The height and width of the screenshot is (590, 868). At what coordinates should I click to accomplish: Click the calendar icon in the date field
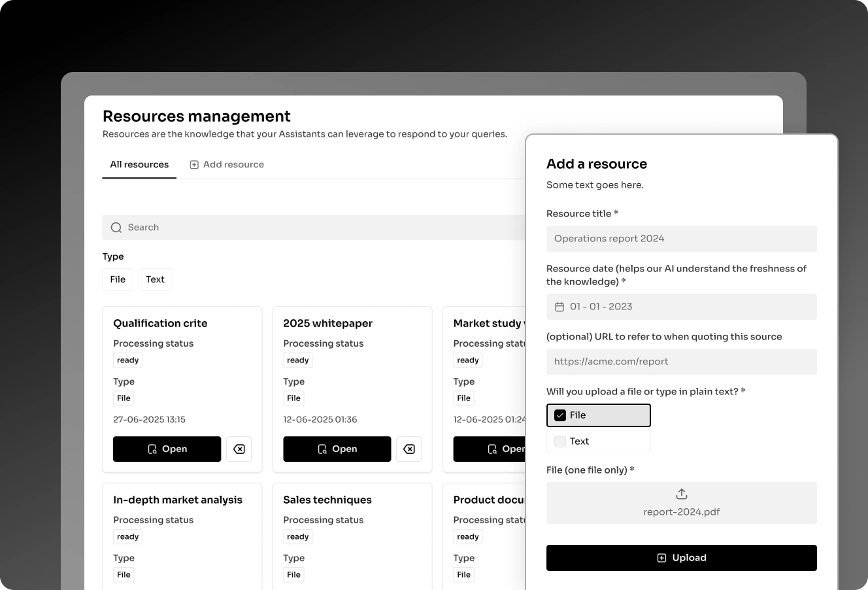pyautogui.click(x=560, y=306)
